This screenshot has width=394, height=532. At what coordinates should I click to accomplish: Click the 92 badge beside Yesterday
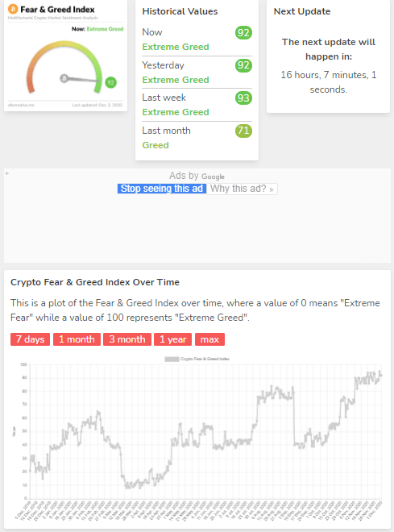pos(243,65)
